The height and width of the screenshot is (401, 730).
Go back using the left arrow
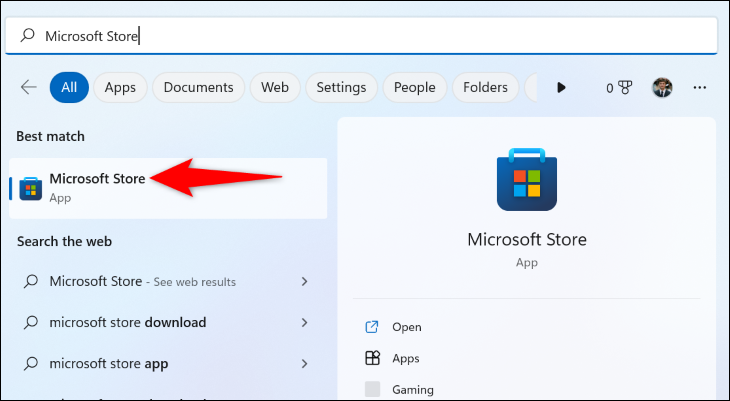pos(29,87)
